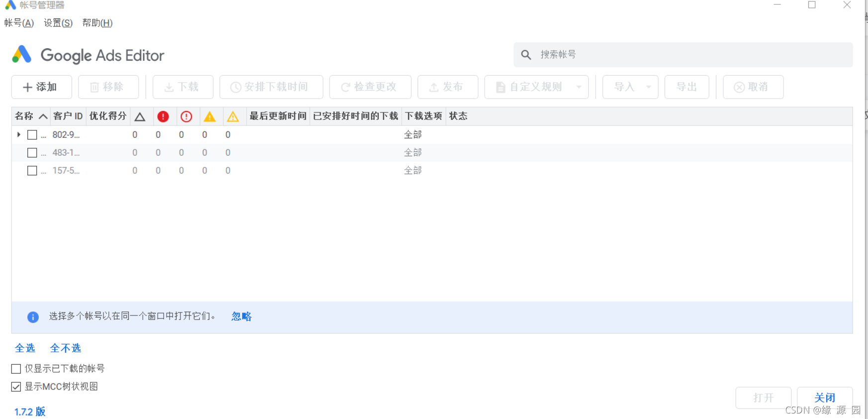Click 全部 download option in 802-9 row
868x419 pixels.
413,135
